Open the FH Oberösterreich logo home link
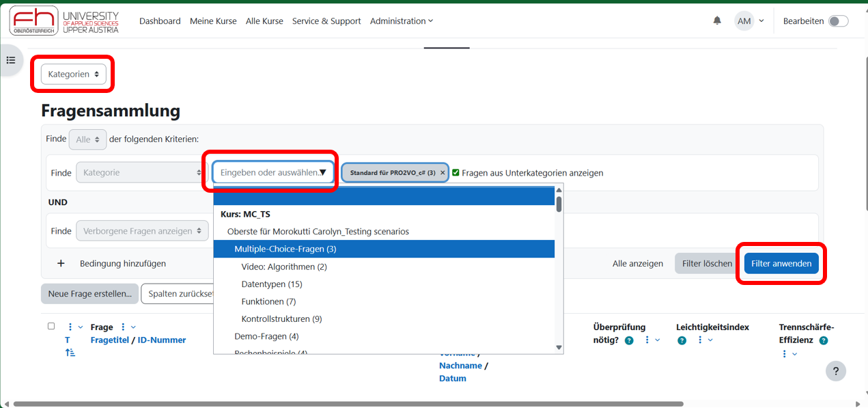 point(64,21)
